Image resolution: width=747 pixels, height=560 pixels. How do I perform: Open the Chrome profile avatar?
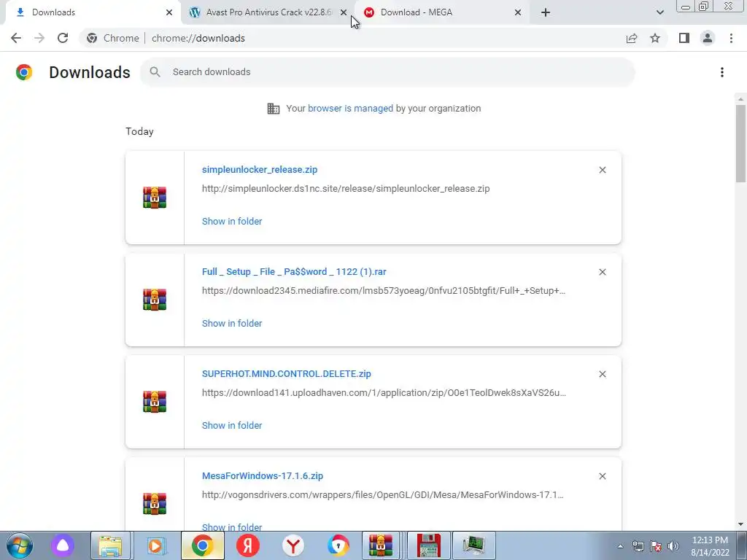708,38
